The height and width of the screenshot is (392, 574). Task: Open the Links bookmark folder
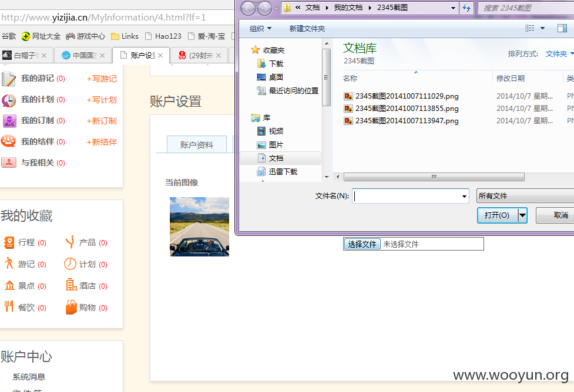[125, 36]
